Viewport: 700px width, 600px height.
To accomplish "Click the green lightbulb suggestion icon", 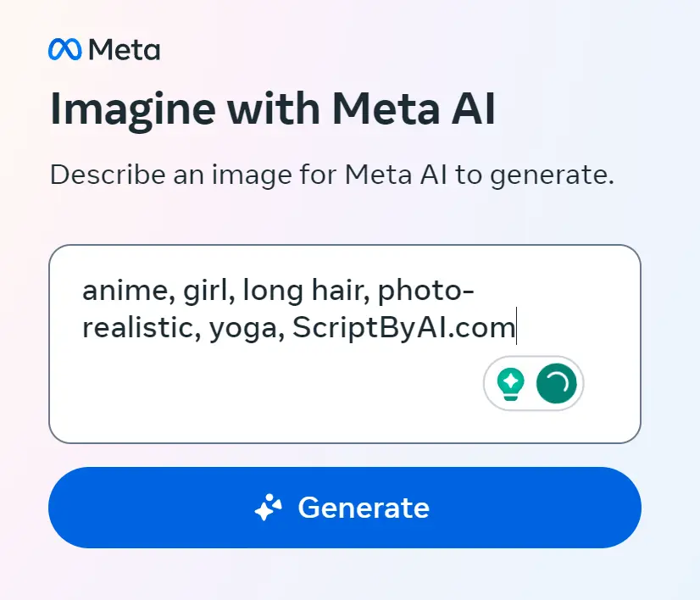I will click(510, 384).
